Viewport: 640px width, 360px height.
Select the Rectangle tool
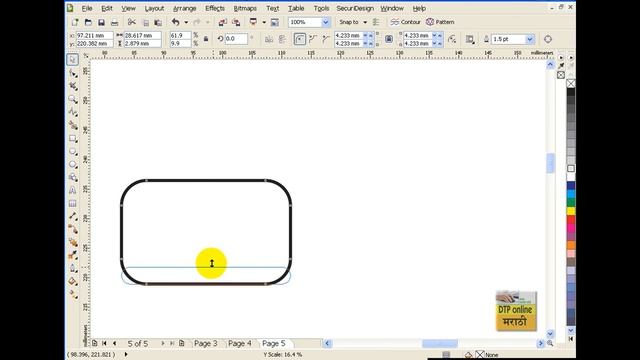coord(73,138)
